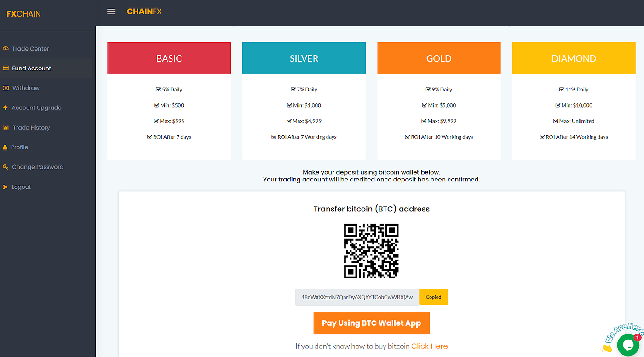Go to Withdraw page
The image size is (644, 357).
(x=26, y=88)
